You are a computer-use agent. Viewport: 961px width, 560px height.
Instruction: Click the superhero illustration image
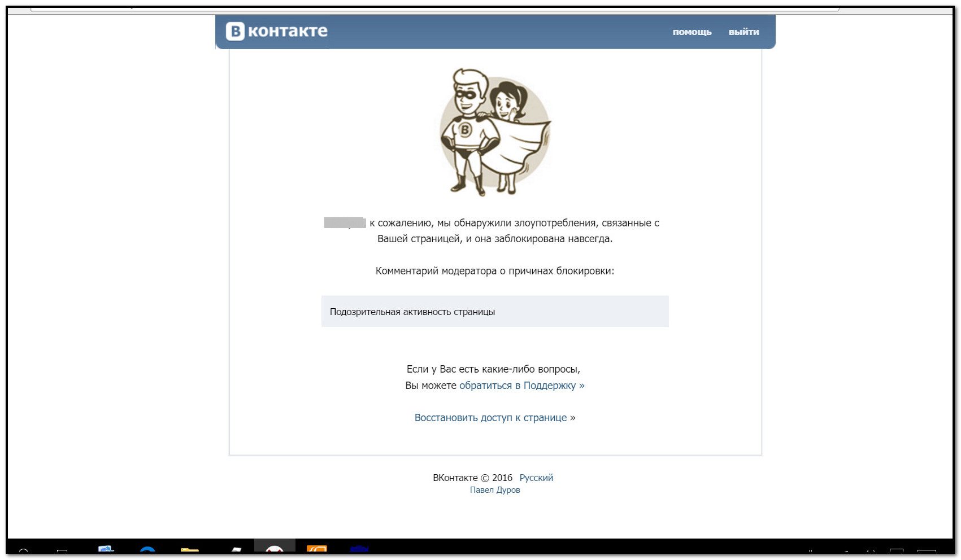pyautogui.click(x=495, y=132)
